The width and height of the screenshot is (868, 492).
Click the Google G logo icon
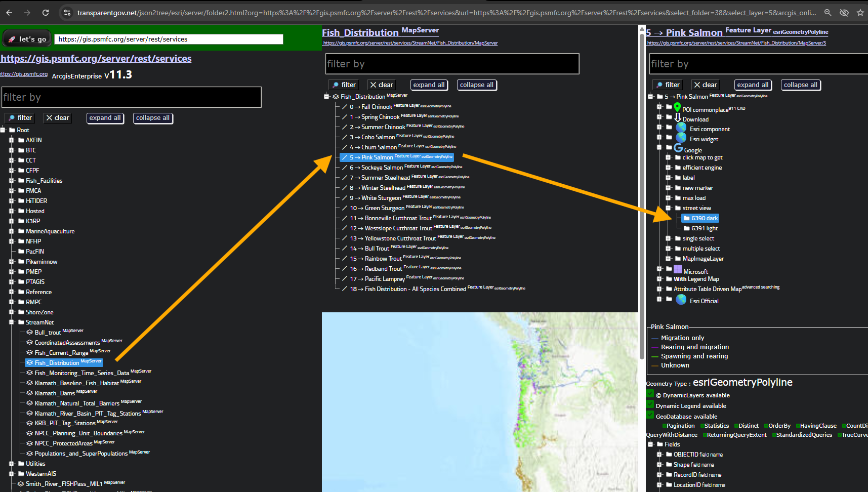coord(678,148)
